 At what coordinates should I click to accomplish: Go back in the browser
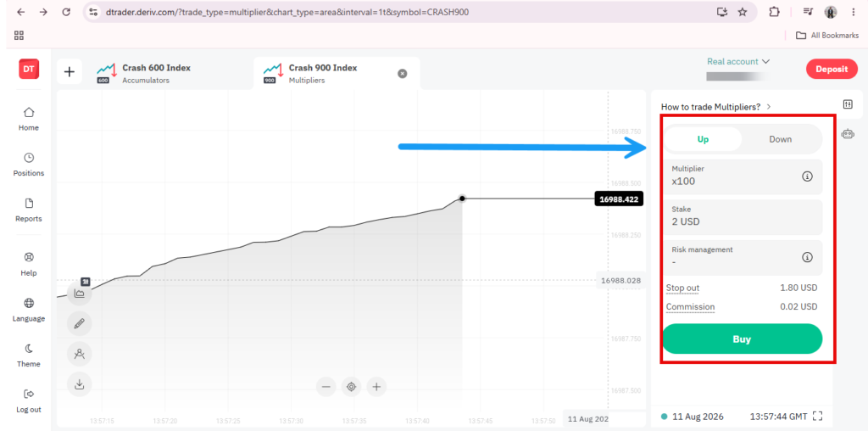(20, 12)
